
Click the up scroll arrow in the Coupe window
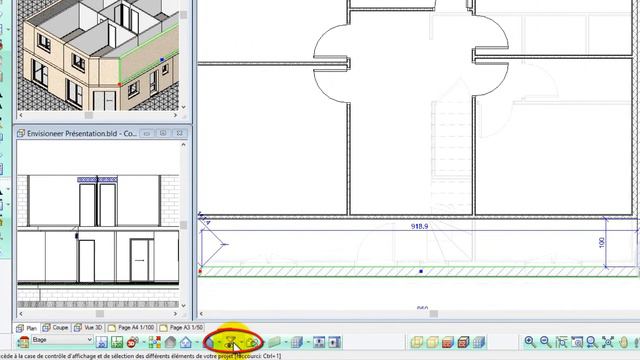(x=183, y=144)
